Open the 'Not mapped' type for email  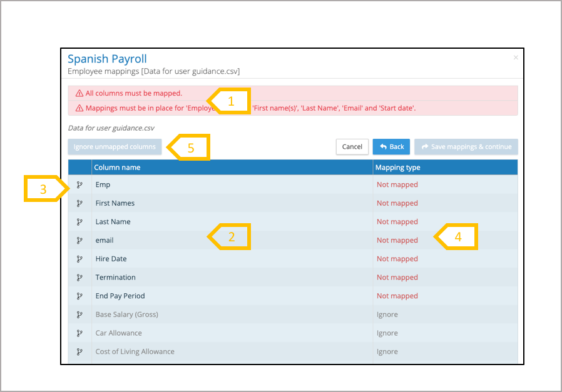click(397, 240)
